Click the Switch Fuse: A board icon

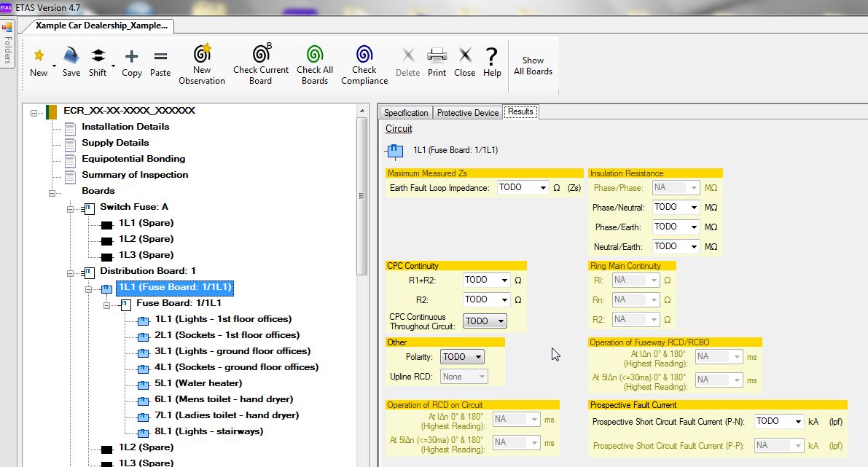(88, 208)
